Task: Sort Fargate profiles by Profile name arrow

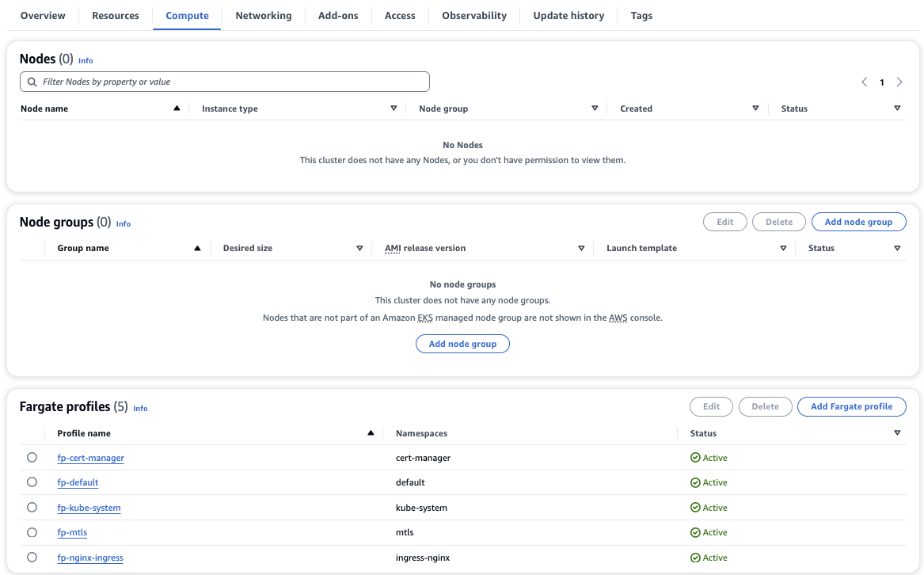Action: [x=371, y=433]
